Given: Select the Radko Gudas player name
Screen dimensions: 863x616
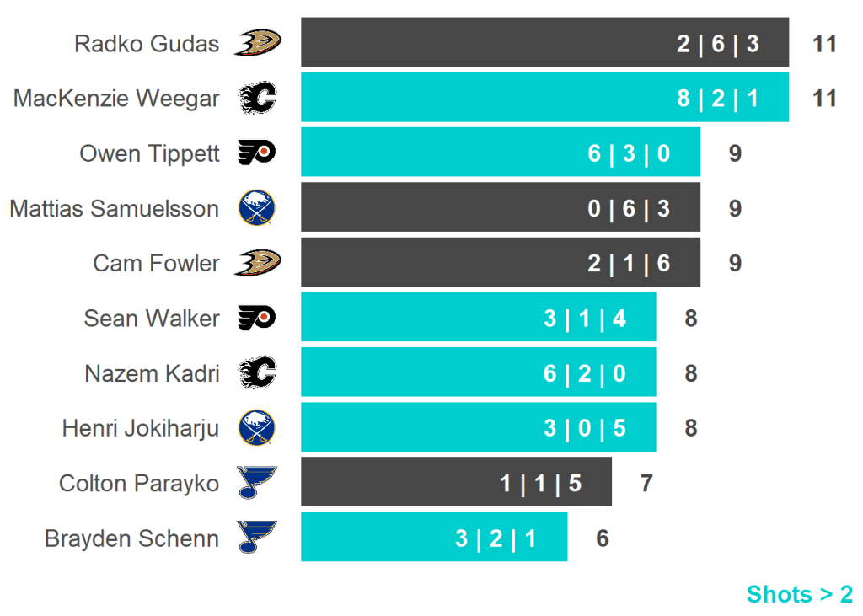Looking at the screenshot, I should [147, 44].
